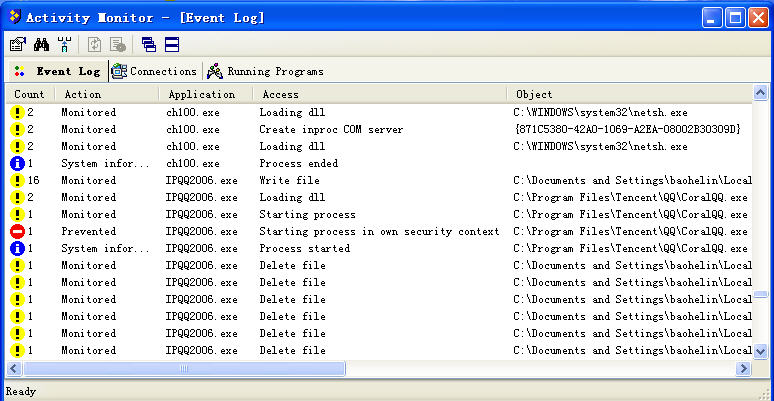The width and height of the screenshot is (774, 401).
Task: Click warning icon on COM server row
Action: (x=17, y=129)
